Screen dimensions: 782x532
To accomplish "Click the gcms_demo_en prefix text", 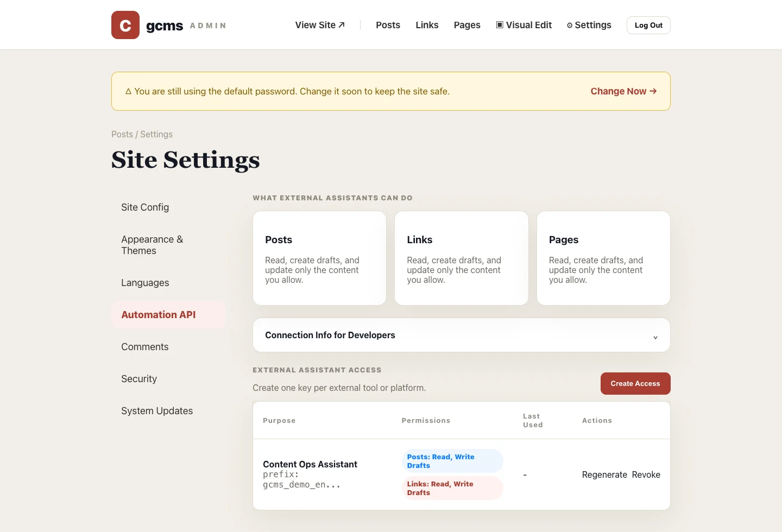I will pyautogui.click(x=302, y=485).
